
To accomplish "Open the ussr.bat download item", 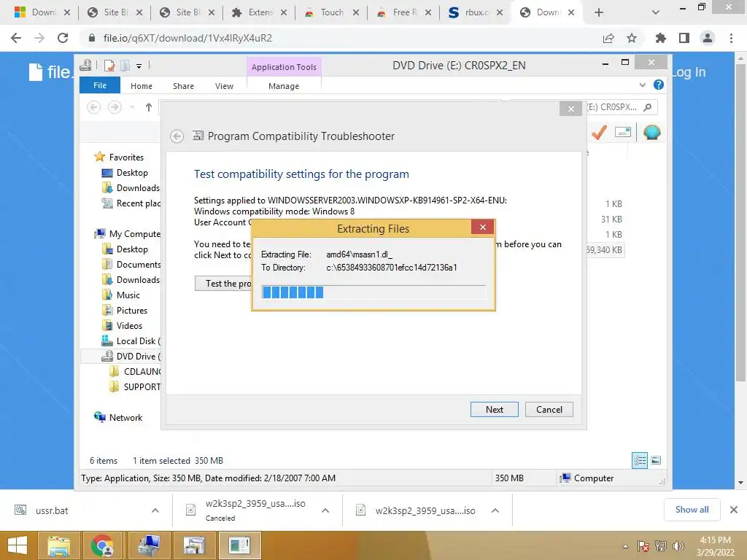I will (x=52, y=510).
